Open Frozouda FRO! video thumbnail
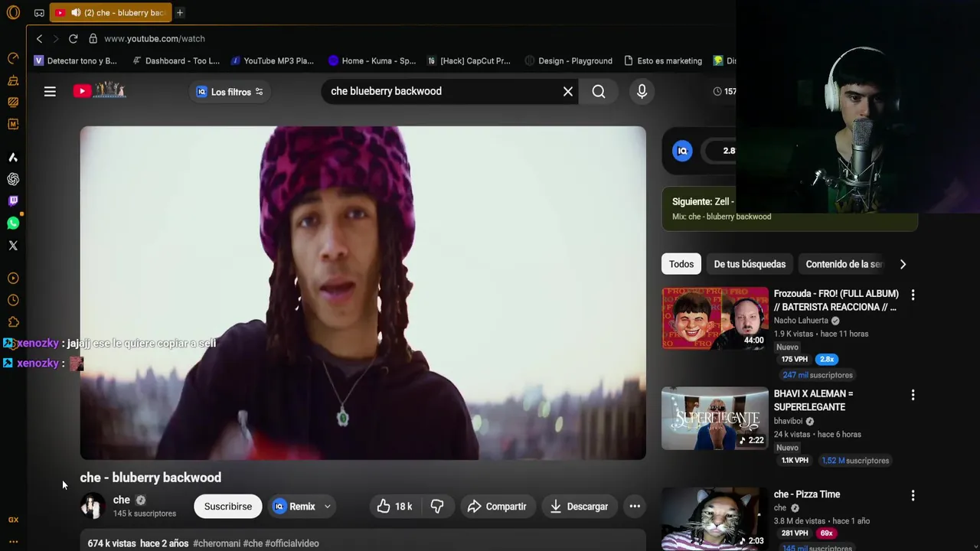The height and width of the screenshot is (551, 980). coord(715,318)
